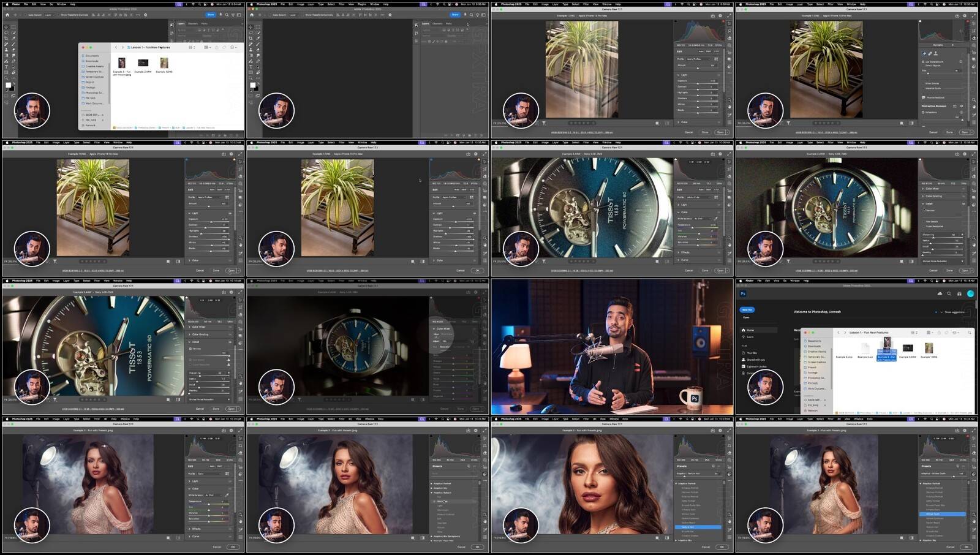Image resolution: width=980 pixels, height=555 pixels.
Task: Pick white balance eyedropper beside close-up watch photo
Action: point(716,219)
